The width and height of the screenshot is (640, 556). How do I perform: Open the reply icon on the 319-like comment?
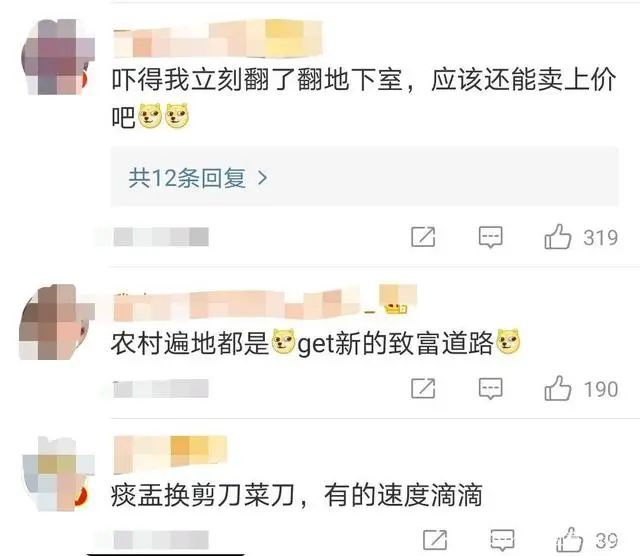click(490, 237)
